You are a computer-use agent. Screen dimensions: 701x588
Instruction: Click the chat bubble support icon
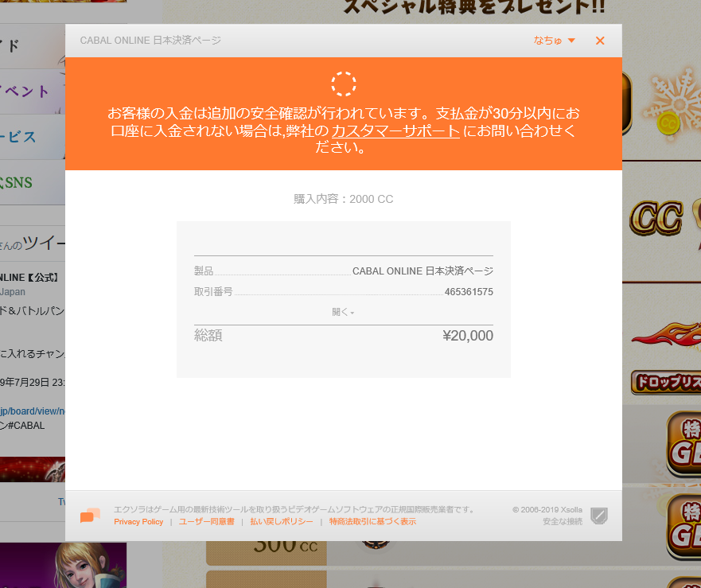(x=90, y=516)
